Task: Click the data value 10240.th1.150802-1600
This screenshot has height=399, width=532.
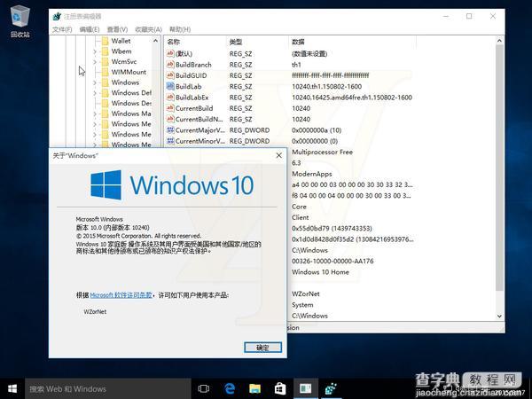Action: tap(326, 87)
